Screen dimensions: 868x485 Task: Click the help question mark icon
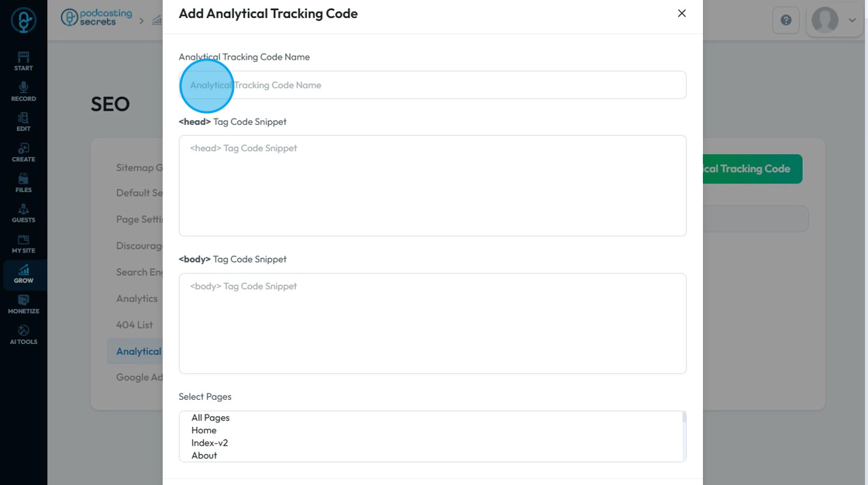(786, 20)
